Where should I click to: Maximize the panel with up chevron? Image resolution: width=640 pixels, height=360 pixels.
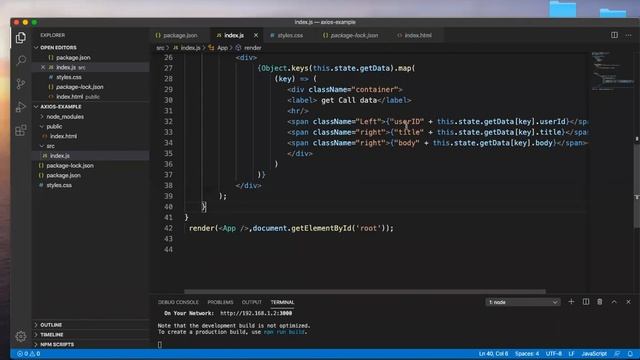pyautogui.click(x=614, y=302)
